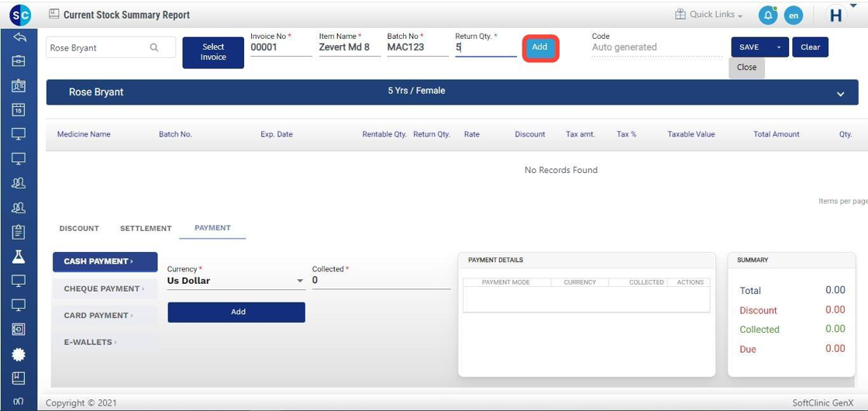Select the CHEQUE PAYMENT option
Viewport: 868px width, 411px height.
[104, 288]
